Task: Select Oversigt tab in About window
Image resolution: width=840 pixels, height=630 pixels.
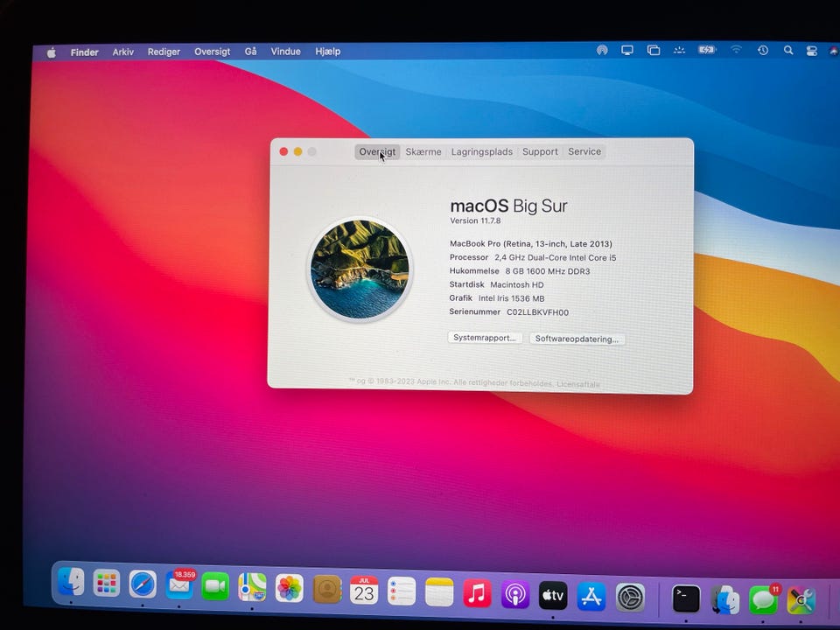Action: tap(377, 151)
